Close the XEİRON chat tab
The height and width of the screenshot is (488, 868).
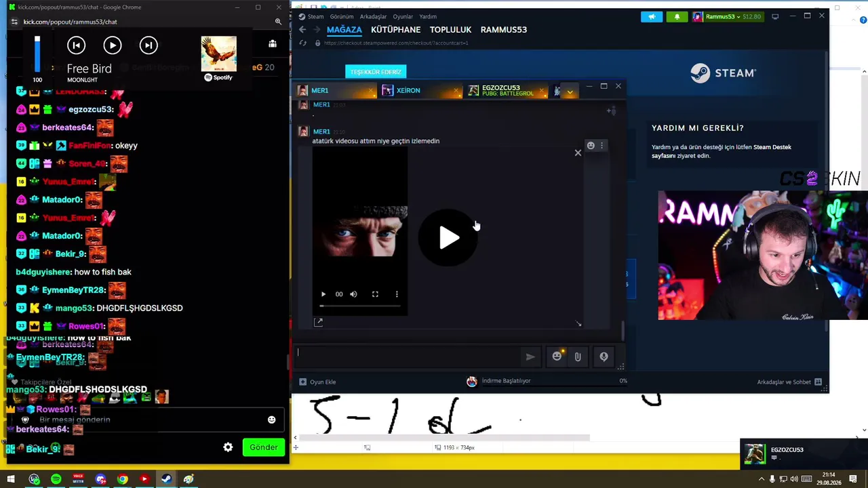coord(456,91)
